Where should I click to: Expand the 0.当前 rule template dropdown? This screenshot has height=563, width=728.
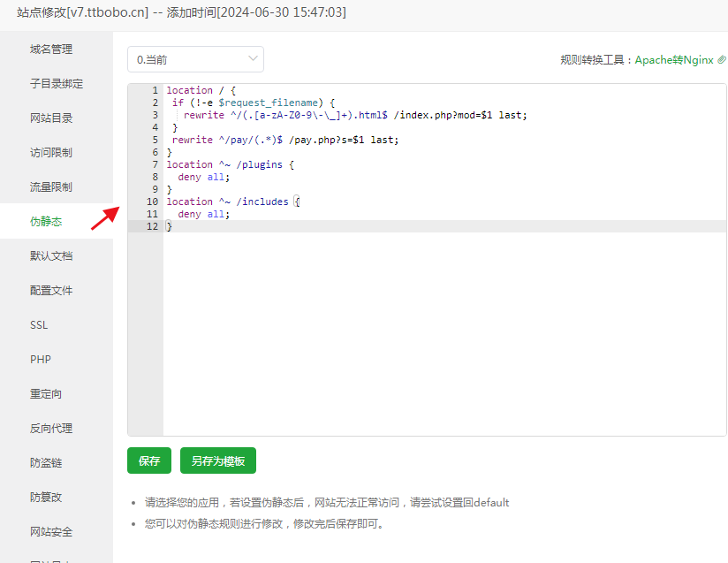(x=195, y=59)
